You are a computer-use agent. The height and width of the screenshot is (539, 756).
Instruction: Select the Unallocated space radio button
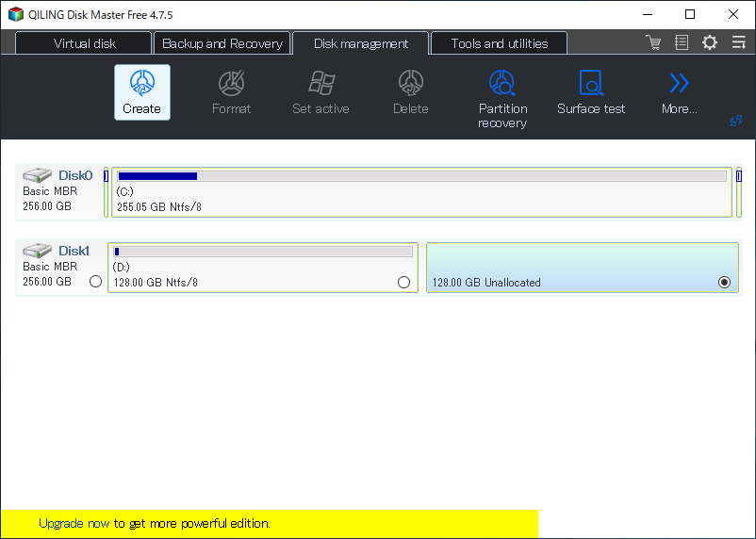pos(724,283)
